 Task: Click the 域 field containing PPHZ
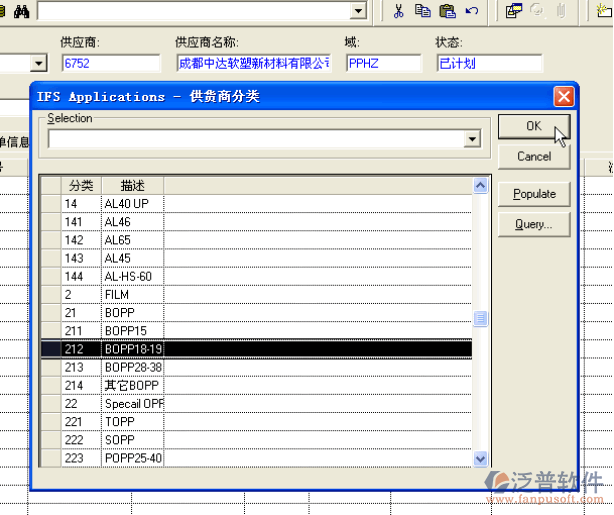tap(384, 63)
